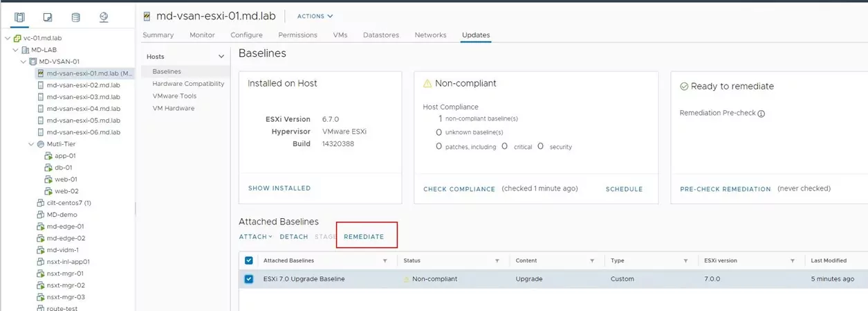Click the Last Modified column header
This screenshot has width=868, height=311.
(829, 260)
